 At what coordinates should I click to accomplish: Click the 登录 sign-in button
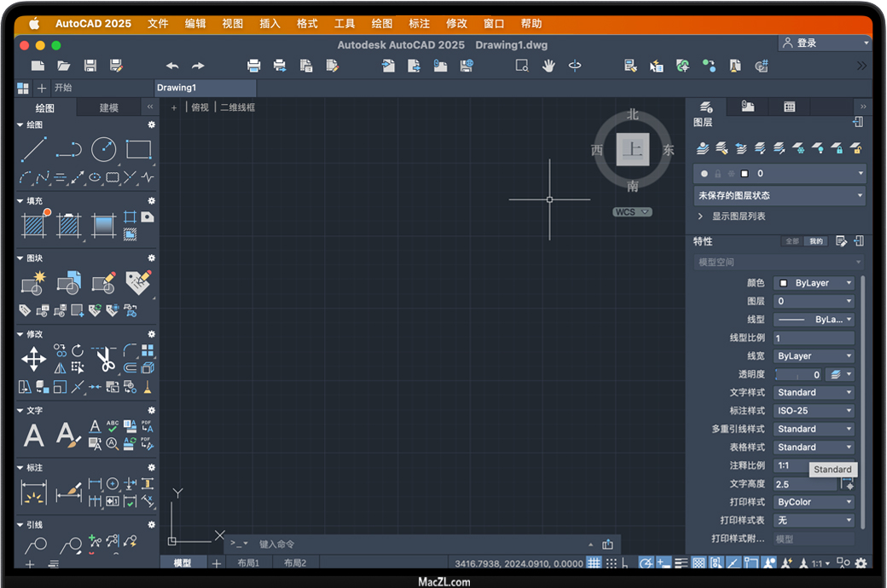824,43
